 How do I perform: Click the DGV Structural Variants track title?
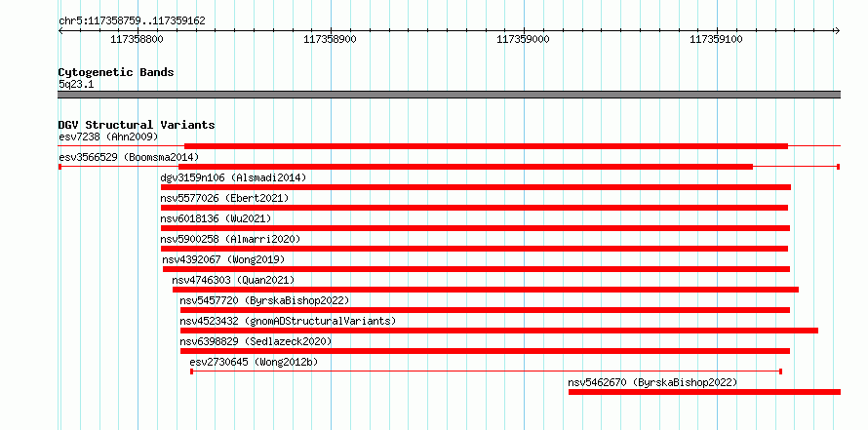137,125
